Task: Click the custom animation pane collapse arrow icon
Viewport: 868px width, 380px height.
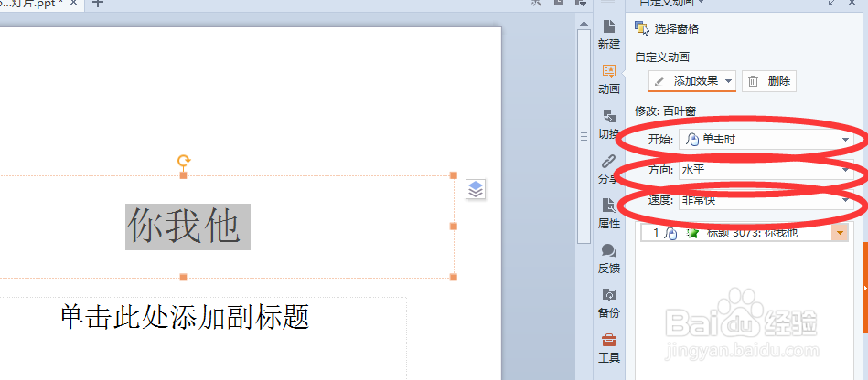Action: coord(832,3)
